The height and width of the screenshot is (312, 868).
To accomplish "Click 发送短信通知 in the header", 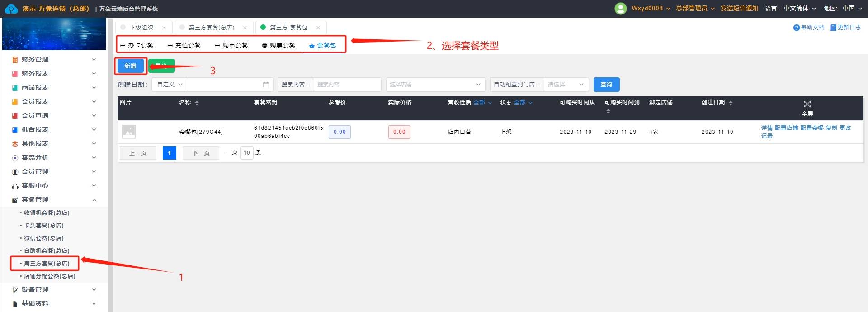I will 739,9.
